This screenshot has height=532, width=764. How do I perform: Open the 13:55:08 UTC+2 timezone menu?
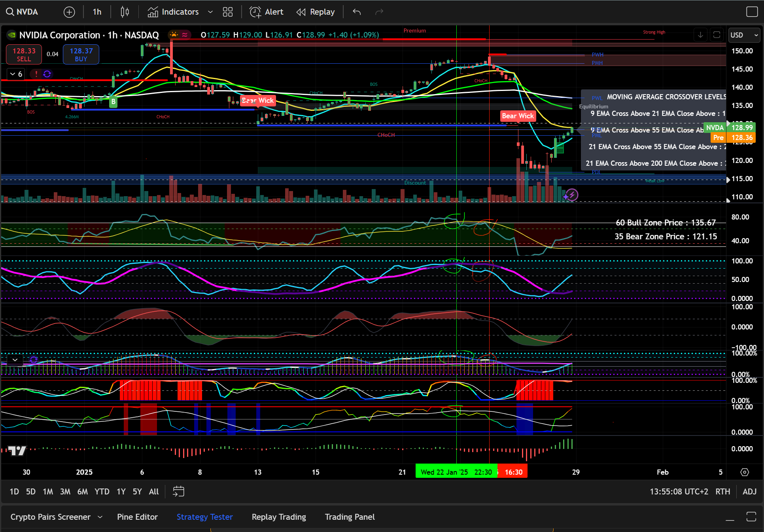coord(679,492)
